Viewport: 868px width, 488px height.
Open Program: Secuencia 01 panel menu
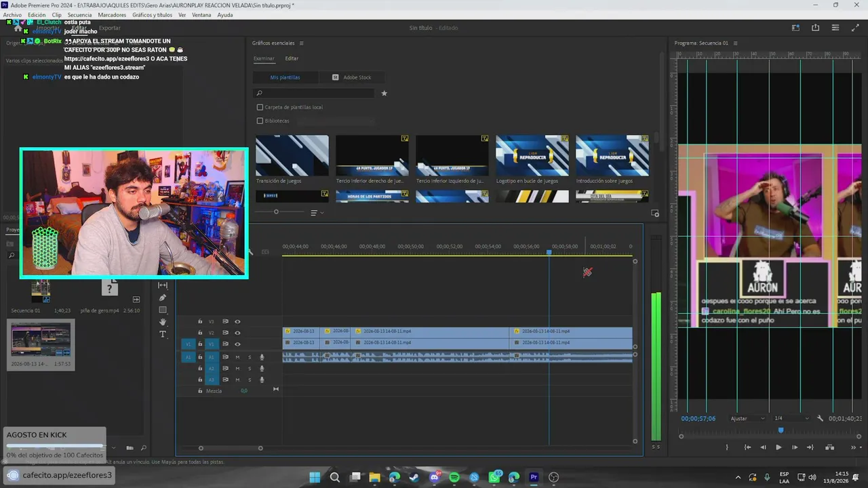pyautogui.click(x=735, y=43)
